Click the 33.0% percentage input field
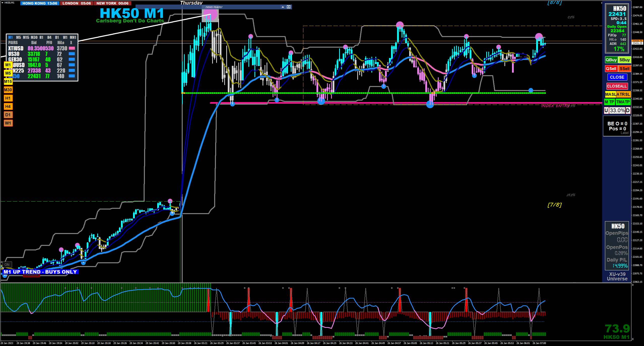The width and height of the screenshot is (644, 346). (x=617, y=110)
